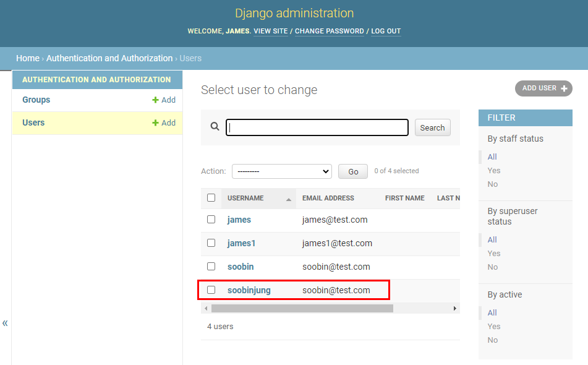Filter staff status by No
The image size is (588, 365).
click(x=493, y=184)
